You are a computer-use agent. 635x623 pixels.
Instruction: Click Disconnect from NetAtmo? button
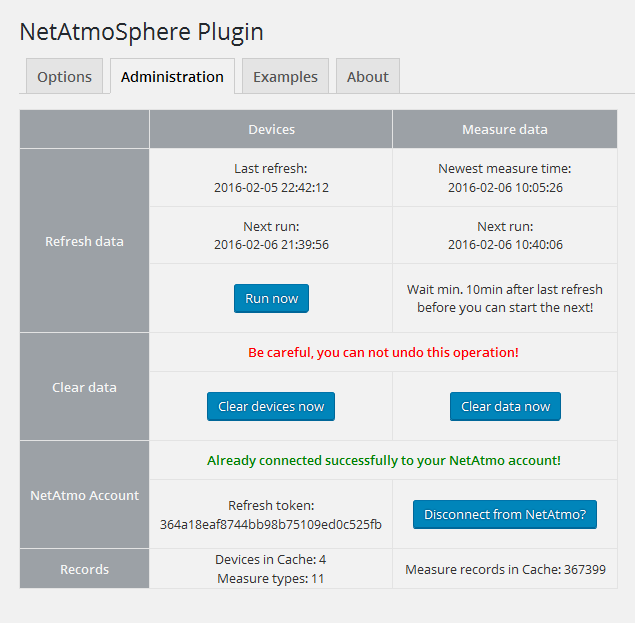505,514
